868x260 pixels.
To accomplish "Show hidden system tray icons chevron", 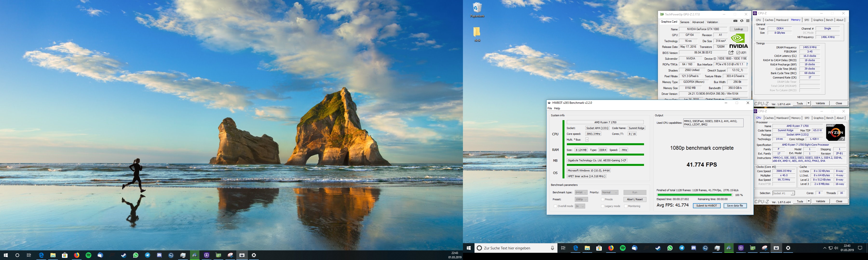I will pos(825,248).
